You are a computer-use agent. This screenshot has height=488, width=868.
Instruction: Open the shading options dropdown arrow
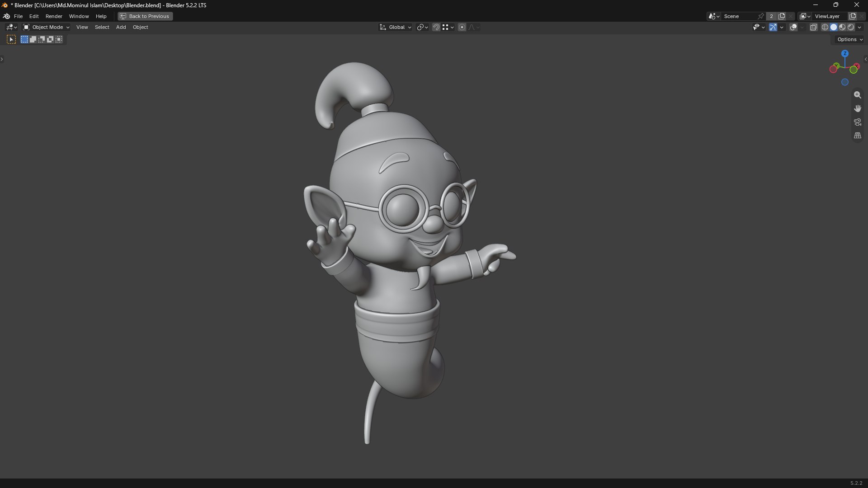click(x=859, y=27)
